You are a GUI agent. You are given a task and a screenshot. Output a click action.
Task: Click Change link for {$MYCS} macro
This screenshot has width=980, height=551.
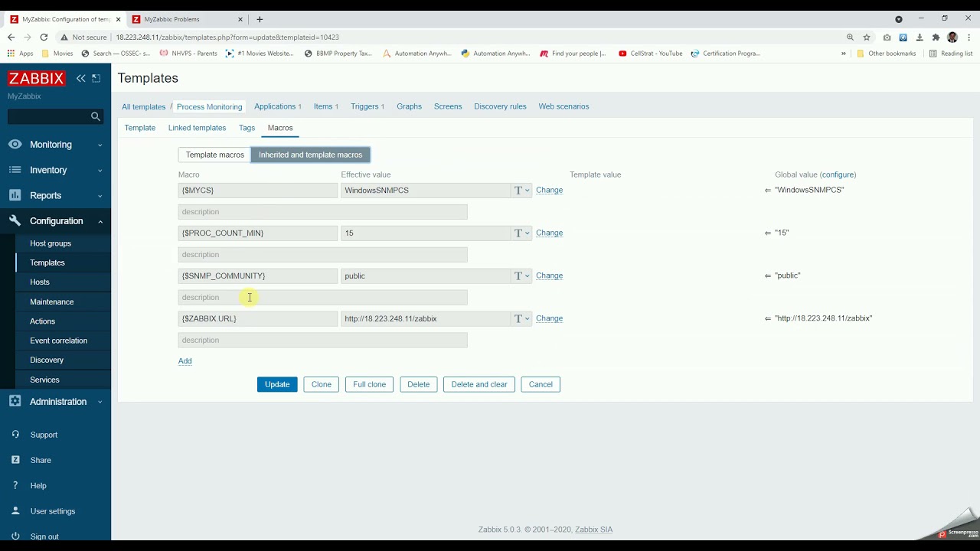pyautogui.click(x=549, y=190)
